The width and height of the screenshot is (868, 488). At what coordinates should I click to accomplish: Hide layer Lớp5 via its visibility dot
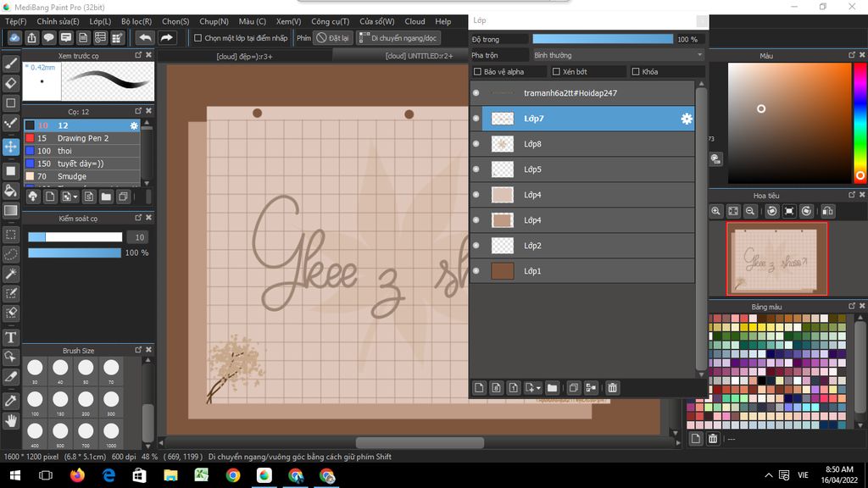pos(476,169)
